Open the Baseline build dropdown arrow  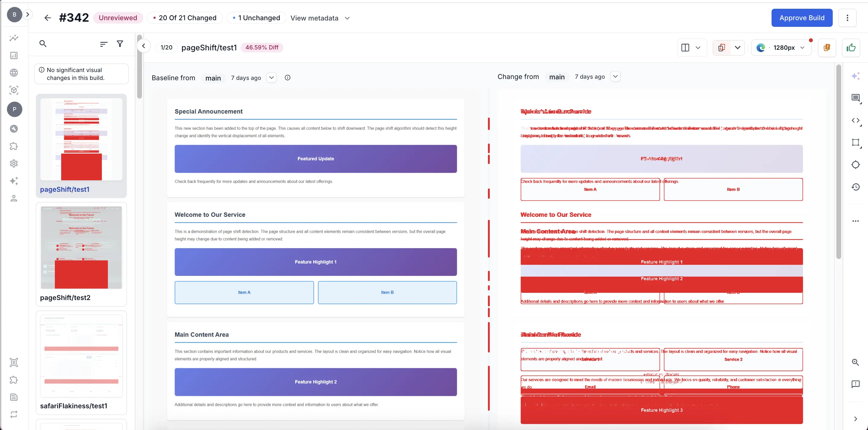272,77
